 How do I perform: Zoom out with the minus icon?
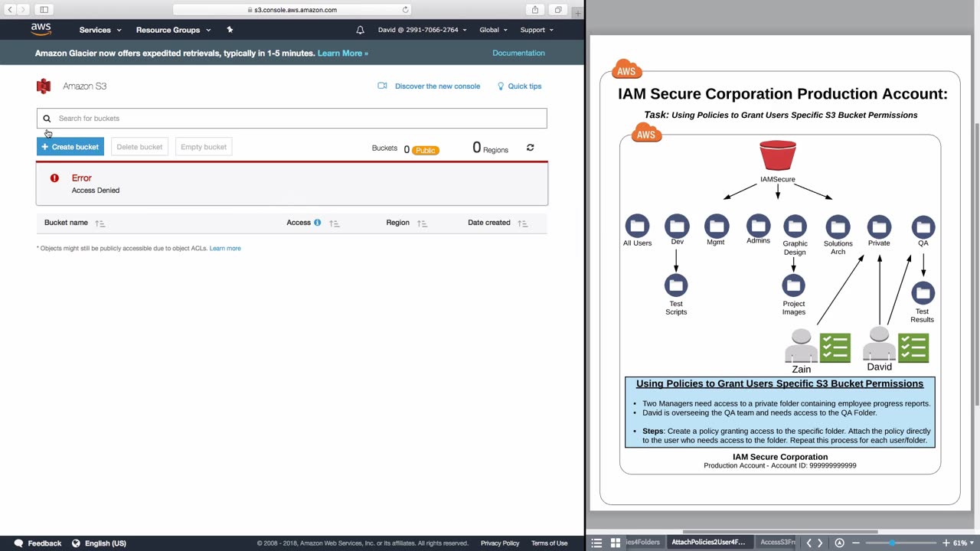click(856, 543)
